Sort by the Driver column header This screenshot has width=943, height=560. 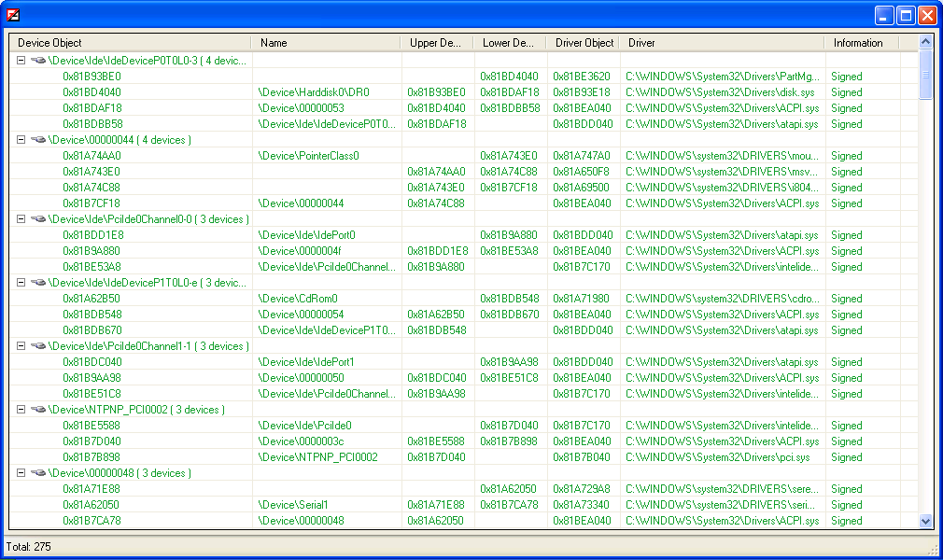point(722,43)
